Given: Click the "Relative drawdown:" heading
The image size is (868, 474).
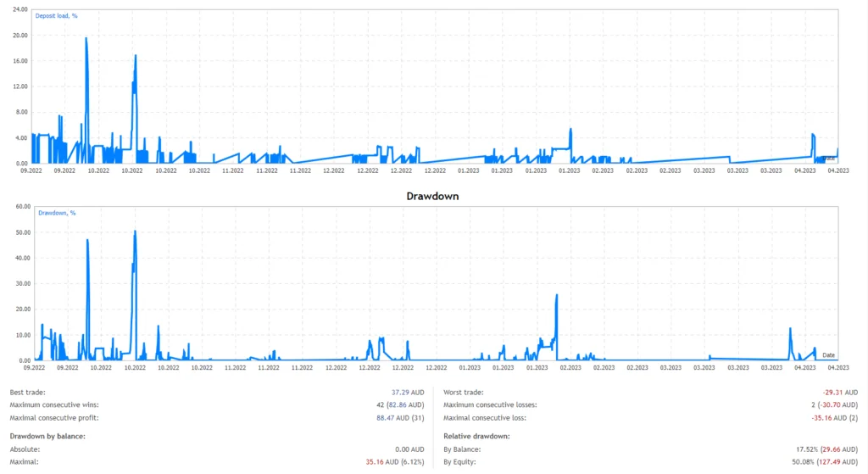Looking at the screenshot, I should (x=476, y=436).
